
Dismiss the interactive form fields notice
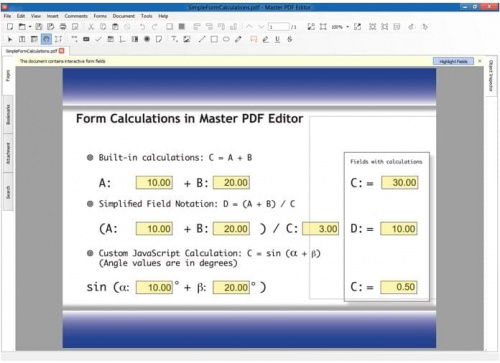tap(480, 61)
